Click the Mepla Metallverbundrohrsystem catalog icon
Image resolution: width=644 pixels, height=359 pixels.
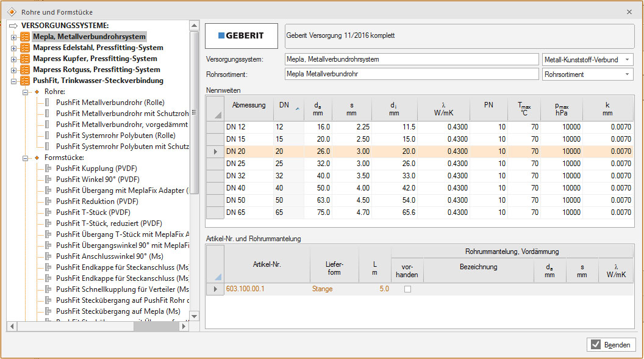pyautogui.click(x=24, y=37)
